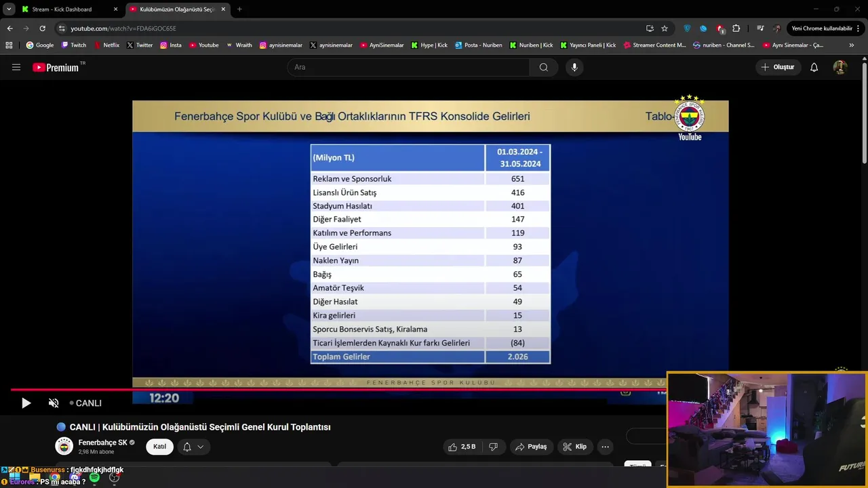Image resolution: width=868 pixels, height=488 pixels.
Task: Open a new browser tab
Action: (x=239, y=9)
